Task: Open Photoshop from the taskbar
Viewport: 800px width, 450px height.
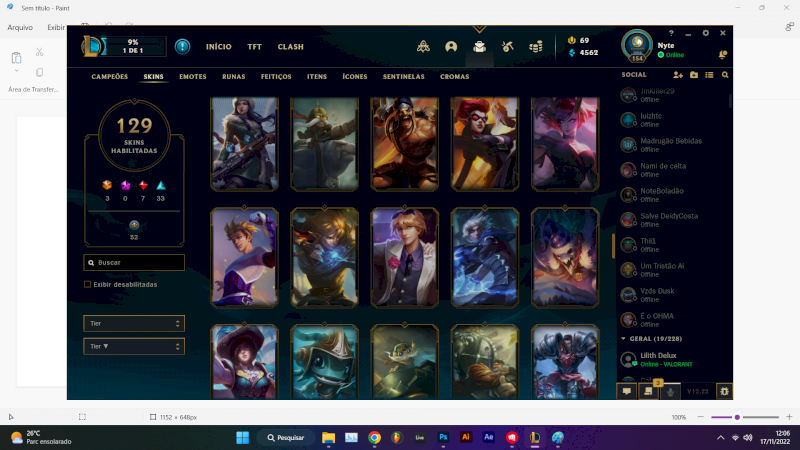Action: pyautogui.click(x=443, y=437)
